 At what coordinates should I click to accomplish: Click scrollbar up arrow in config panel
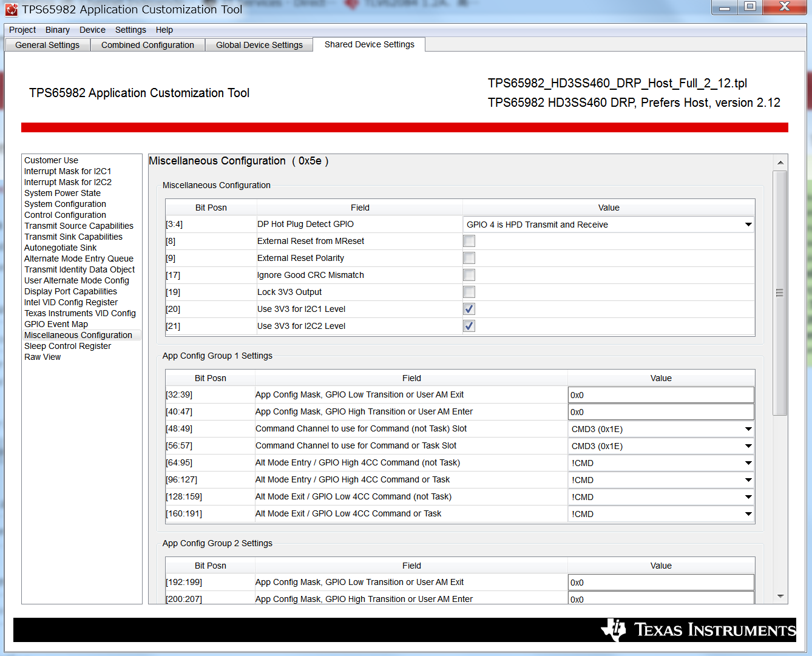click(x=780, y=162)
